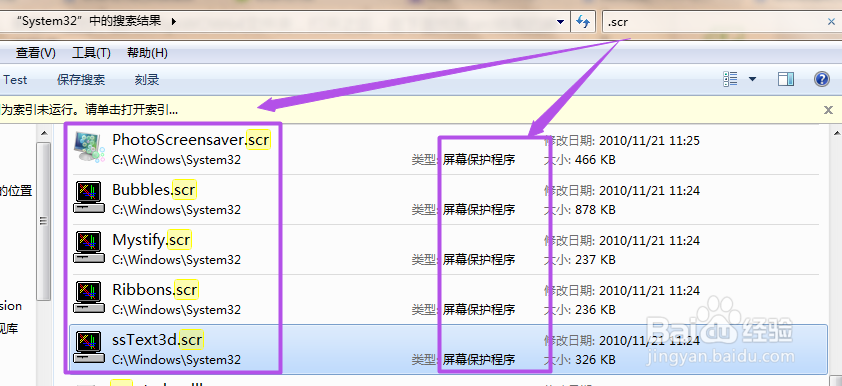Click the 236 KB size value
The height and width of the screenshot is (386, 842).
point(595,310)
